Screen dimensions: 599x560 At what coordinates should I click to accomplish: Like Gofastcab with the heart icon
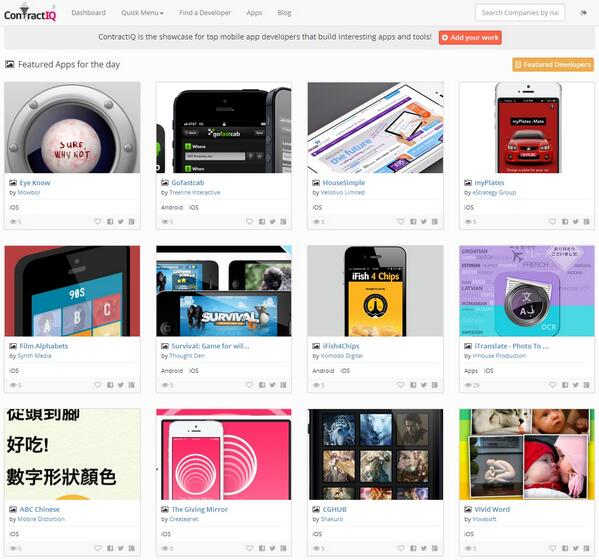point(249,221)
